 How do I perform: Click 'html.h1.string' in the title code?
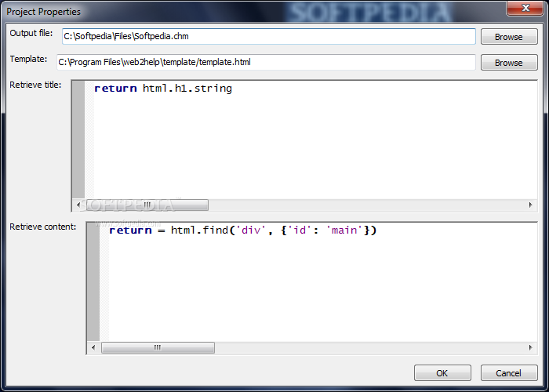pos(187,89)
